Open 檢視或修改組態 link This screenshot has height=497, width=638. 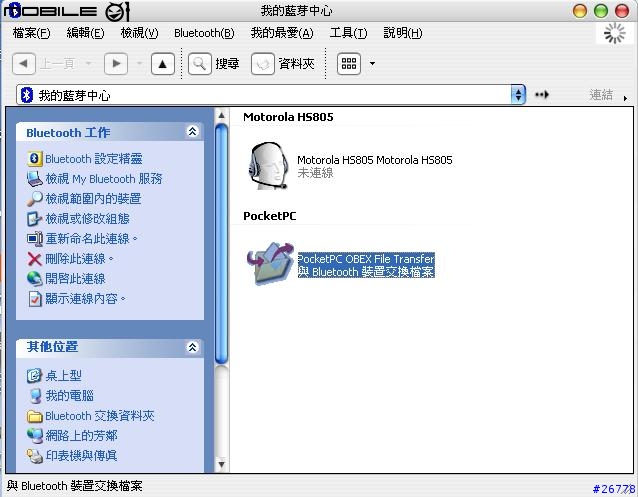[x=87, y=219]
